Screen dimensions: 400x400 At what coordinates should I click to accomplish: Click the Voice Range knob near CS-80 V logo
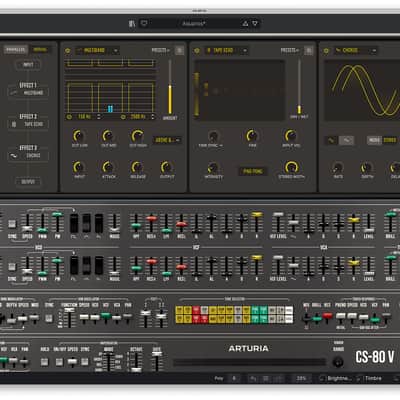point(338,362)
